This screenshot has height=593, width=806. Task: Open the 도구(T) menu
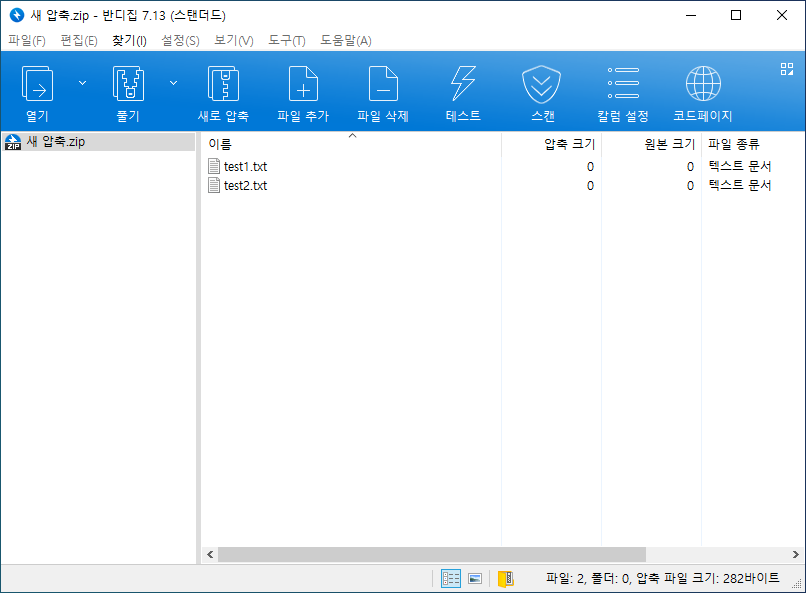click(287, 40)
